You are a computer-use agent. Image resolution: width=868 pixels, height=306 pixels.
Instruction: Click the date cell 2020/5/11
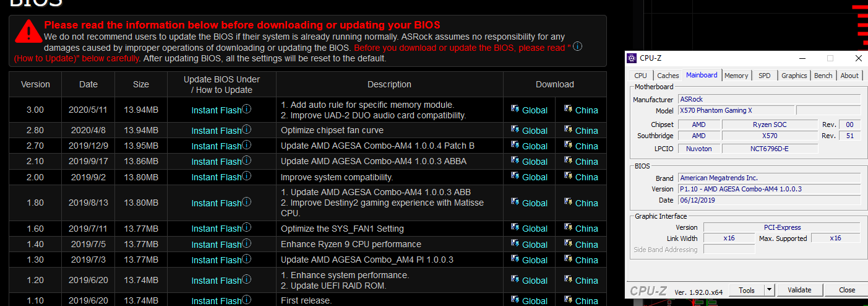coord(88,110)
